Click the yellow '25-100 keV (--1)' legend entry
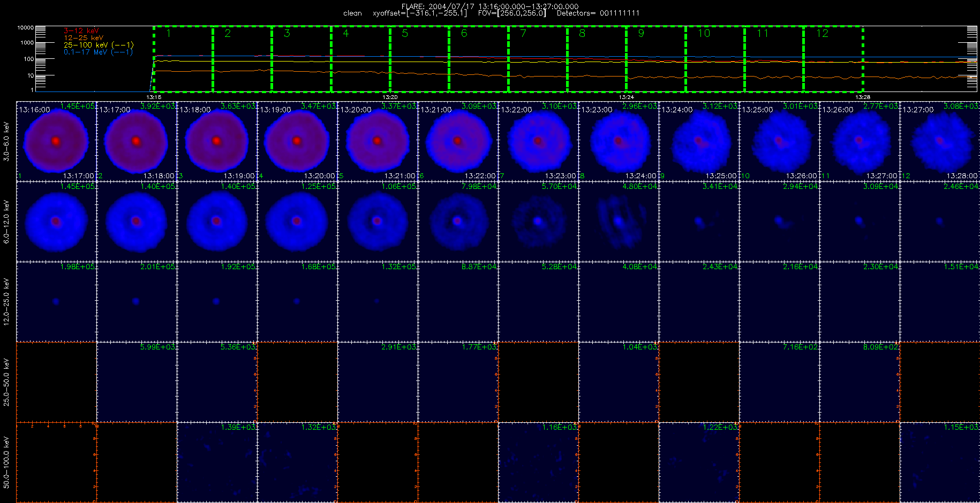The height and width of the screenshot is (503, 980). pos(99,45)
